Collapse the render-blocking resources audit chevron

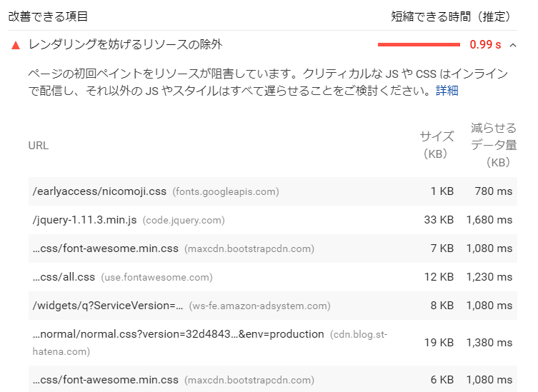[513, 45]
